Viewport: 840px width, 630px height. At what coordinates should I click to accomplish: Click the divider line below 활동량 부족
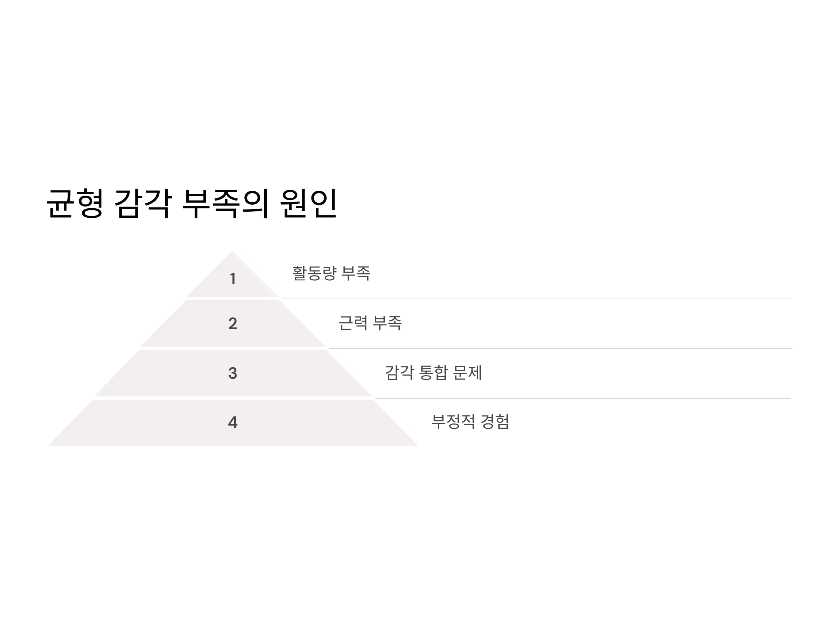(537, 299)
